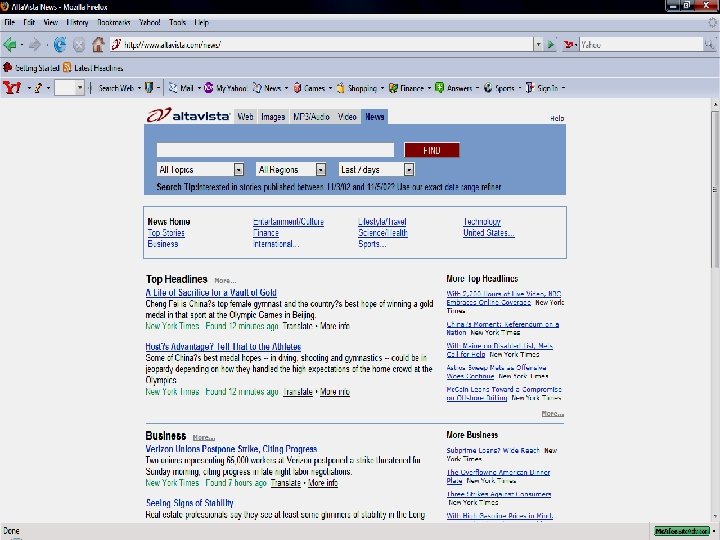720x540 pixels.
Task: Open News button on Yahoo toolbar
Action: click(x=267, y=88)
